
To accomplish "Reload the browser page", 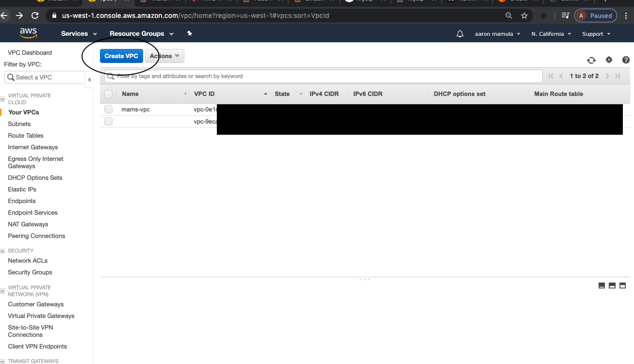I will coord(35,16).
